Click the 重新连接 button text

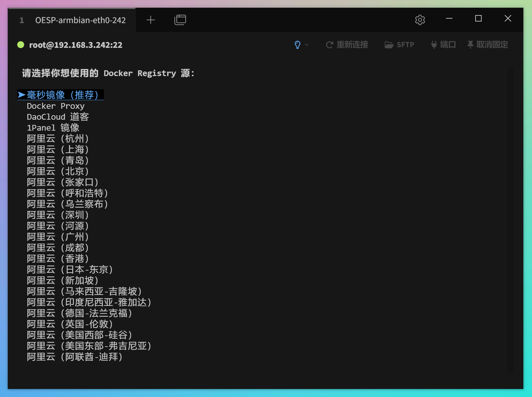[352, 45]
